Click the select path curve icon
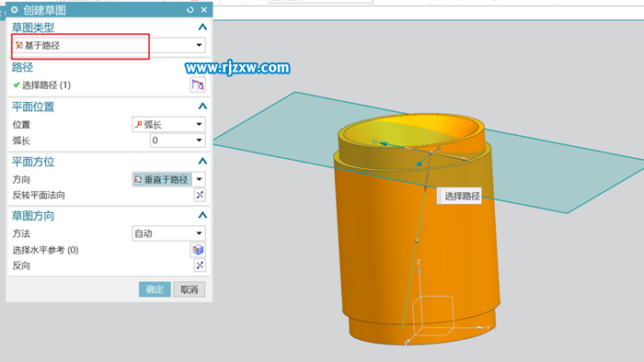The image size is (644, 362). click(198, 85)
